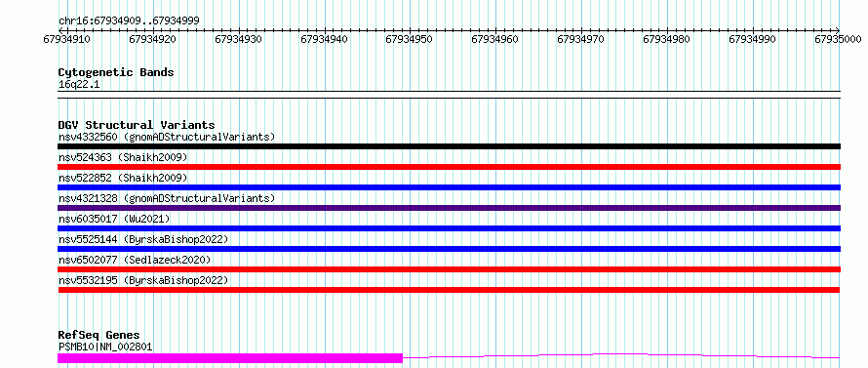Click the red nsv5532195 variant bar
This screenshot has height=368, width=868.
pyautogui.click(x=449, y=290)
